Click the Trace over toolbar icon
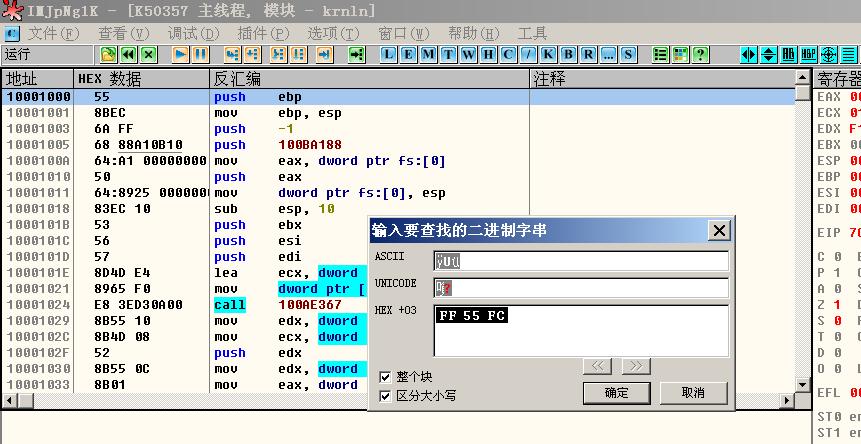Viewport: 861px width, 444px height. 298,54
